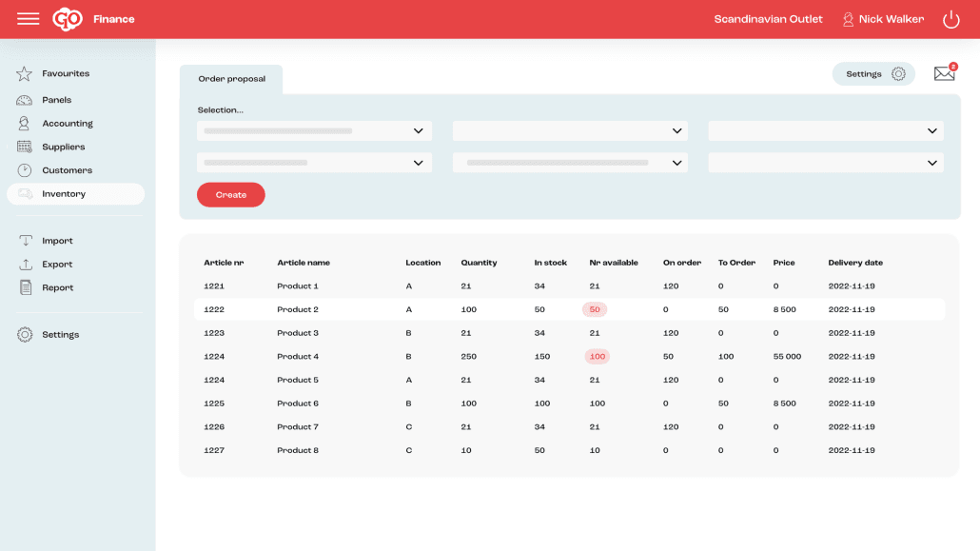Select the Product 8 row name

click(298, 450)
